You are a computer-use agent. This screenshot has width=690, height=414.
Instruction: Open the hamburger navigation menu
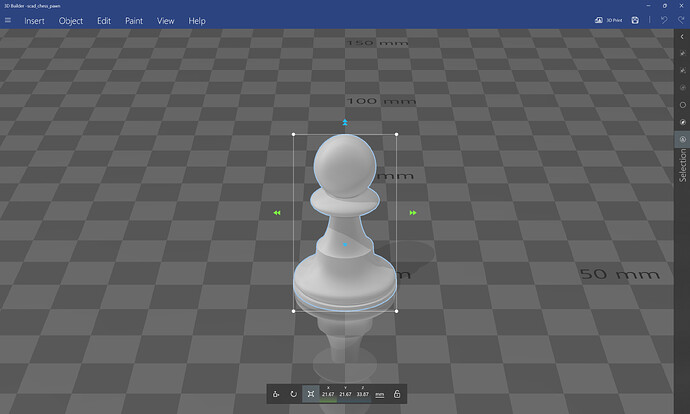(x=8, y=20)
